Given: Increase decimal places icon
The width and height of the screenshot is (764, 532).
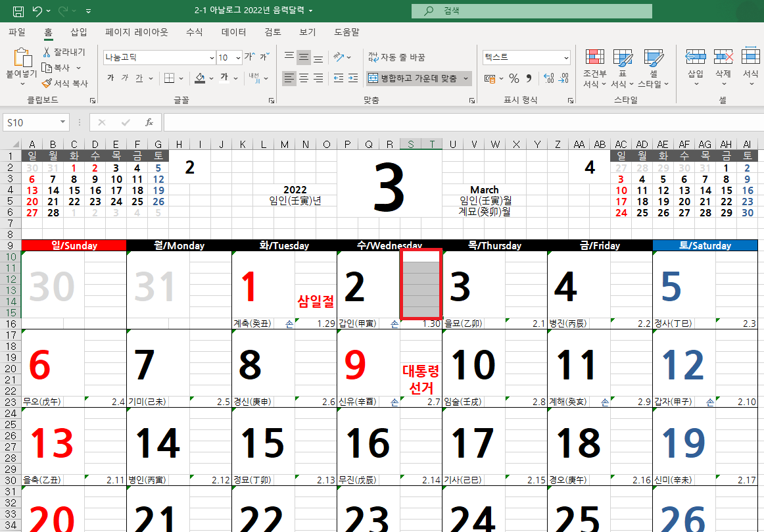Looking at the screenshot, I should click(548, 78).
